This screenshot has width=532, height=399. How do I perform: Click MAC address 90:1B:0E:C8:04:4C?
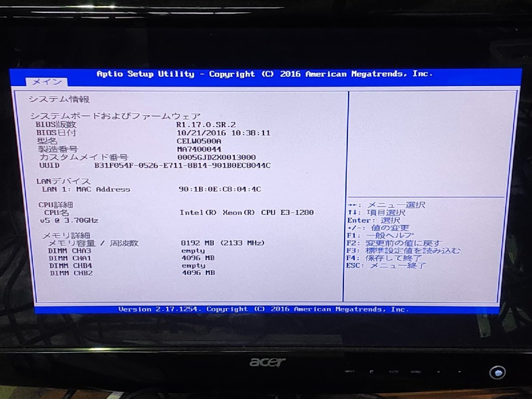[x=220, y=189]
